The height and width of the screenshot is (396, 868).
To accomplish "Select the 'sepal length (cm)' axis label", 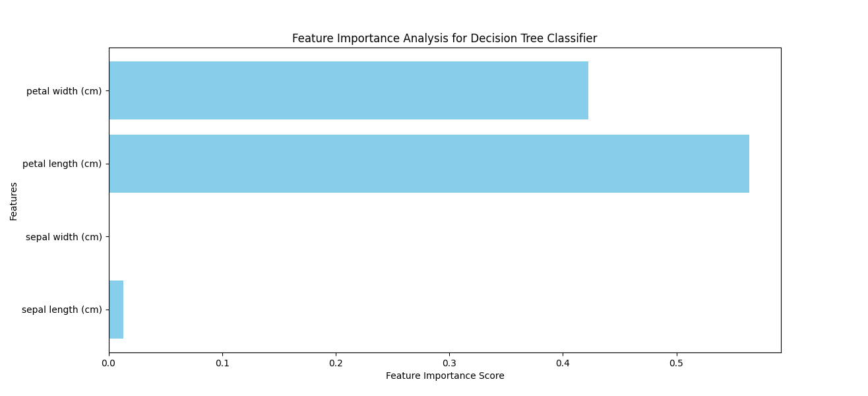I will (x=62, y=310).
